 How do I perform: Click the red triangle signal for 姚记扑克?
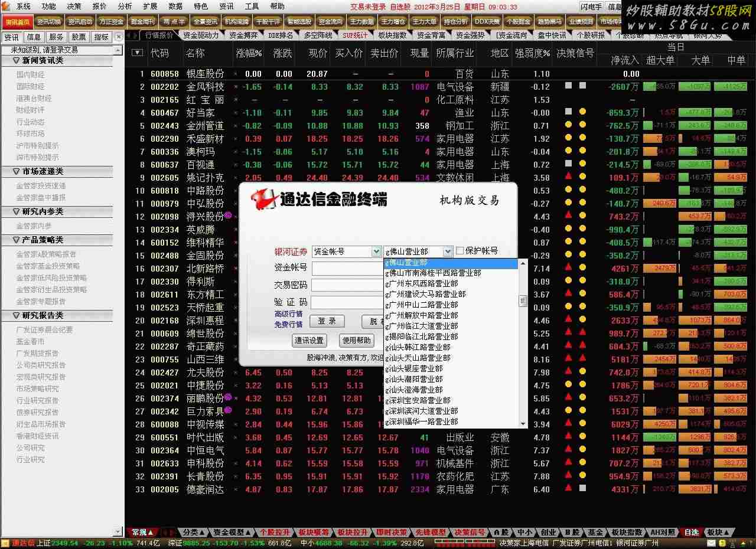[x=568, y=176]
